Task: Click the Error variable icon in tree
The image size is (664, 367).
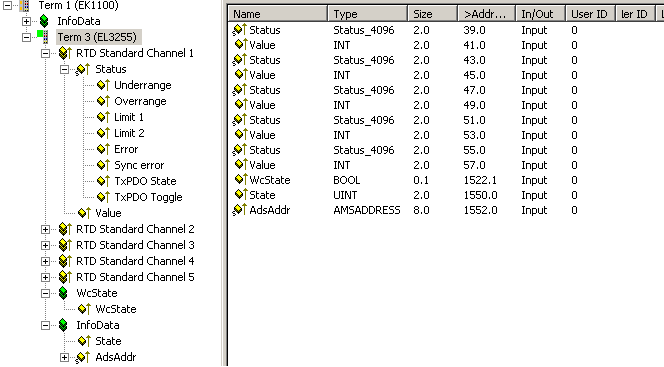Action: (103, 149)
